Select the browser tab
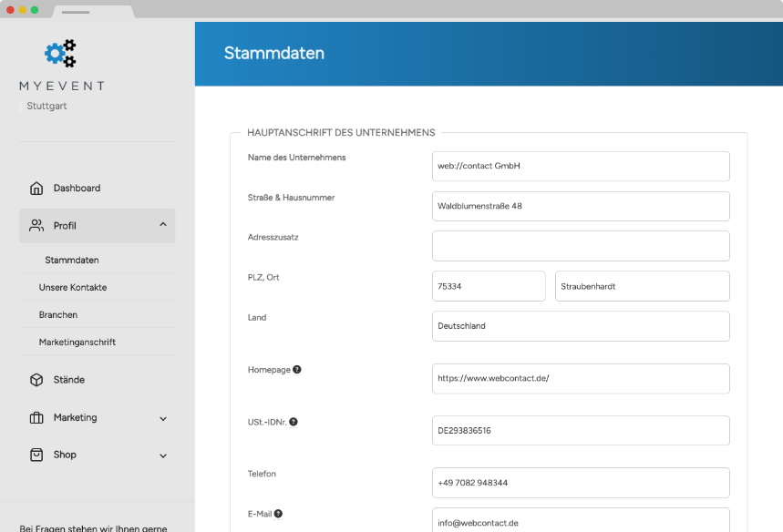The image size is (783, 532). coord(93,12)
